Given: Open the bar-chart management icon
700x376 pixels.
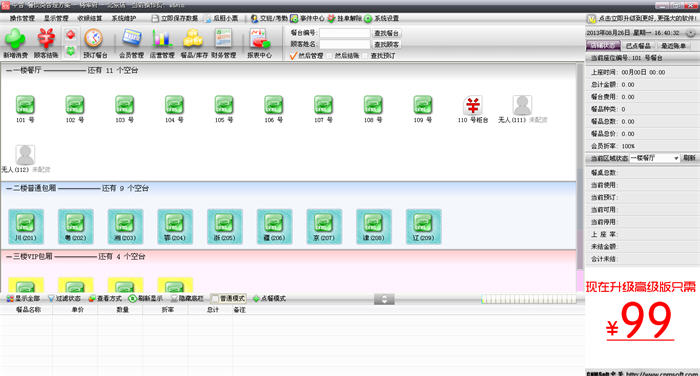Looking at the screenshot, I should [x=162, y=38].
